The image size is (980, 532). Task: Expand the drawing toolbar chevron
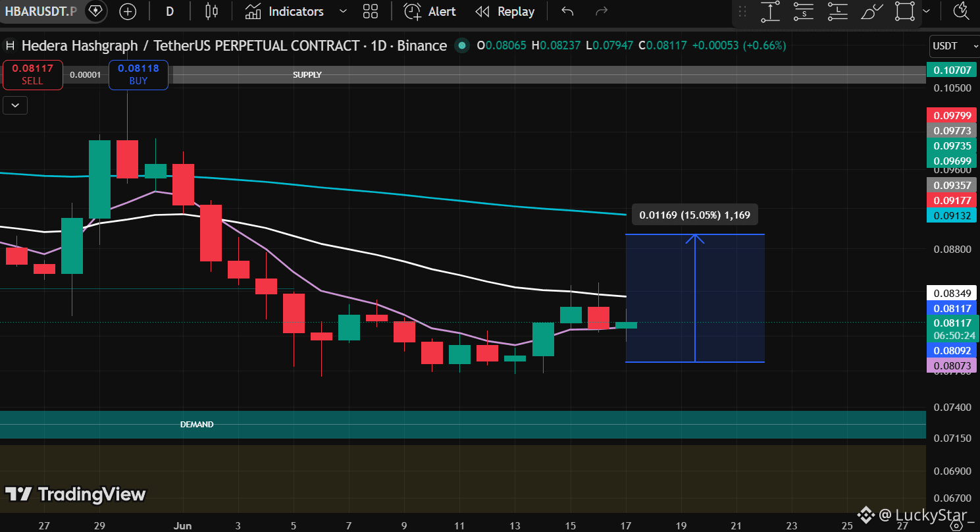click(927, 11)
